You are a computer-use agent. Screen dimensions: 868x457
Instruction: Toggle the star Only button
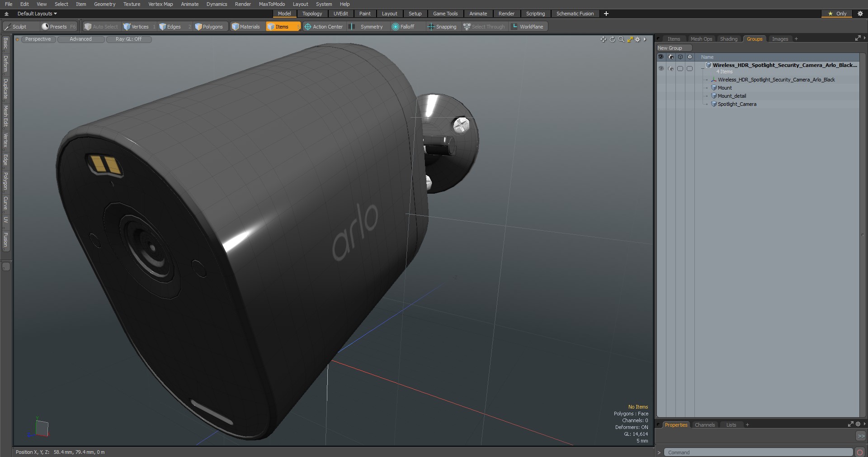point(837,14)
